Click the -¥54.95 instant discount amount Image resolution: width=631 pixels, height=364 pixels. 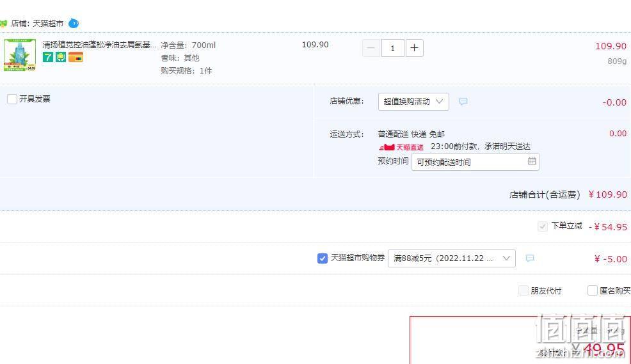(608, 227)
